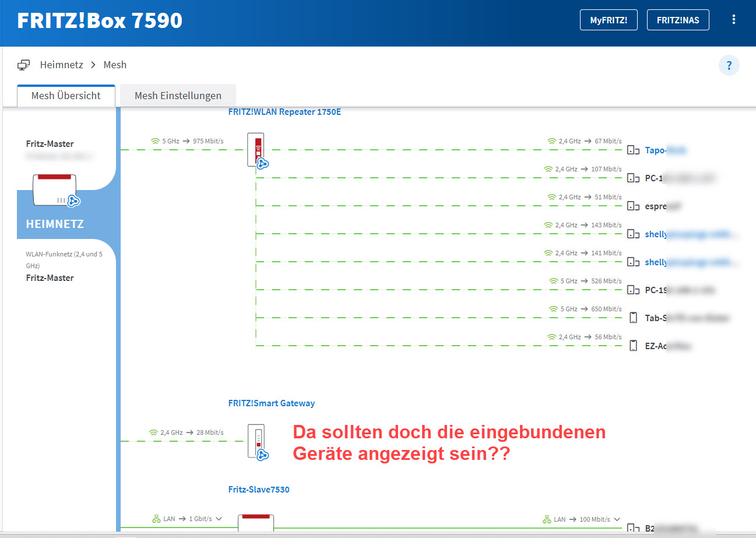Click the shelly device icon at 141 Mbit/s
The image size is (756, 538).
(x=633, y=262)
